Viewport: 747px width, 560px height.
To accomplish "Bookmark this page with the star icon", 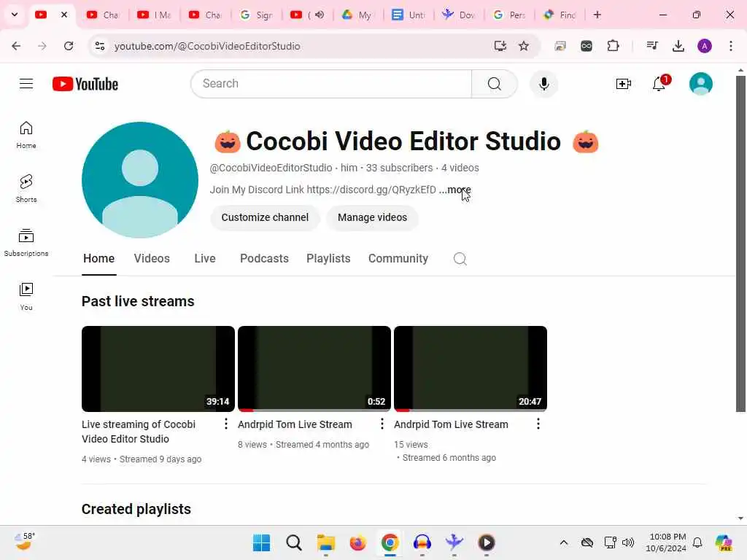I will [x=524, y=46].
